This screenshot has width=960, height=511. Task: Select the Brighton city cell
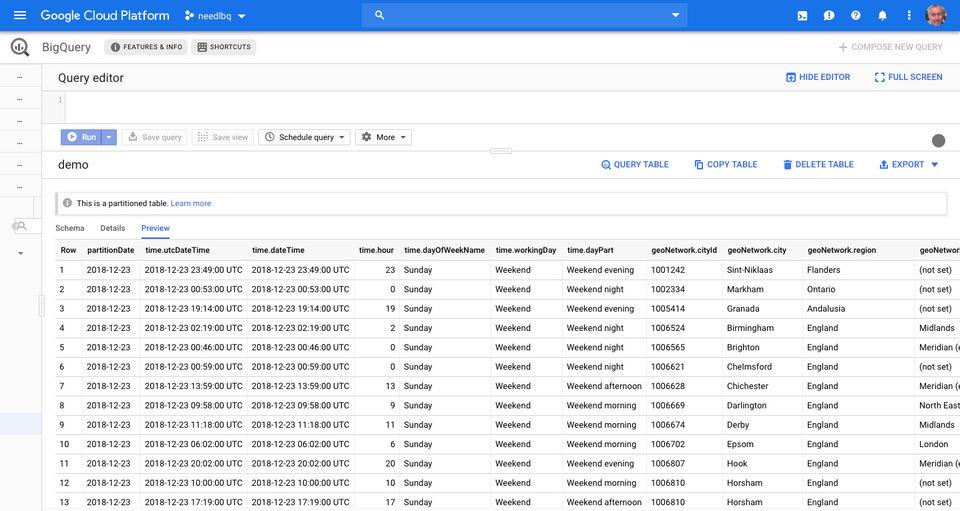743,348
